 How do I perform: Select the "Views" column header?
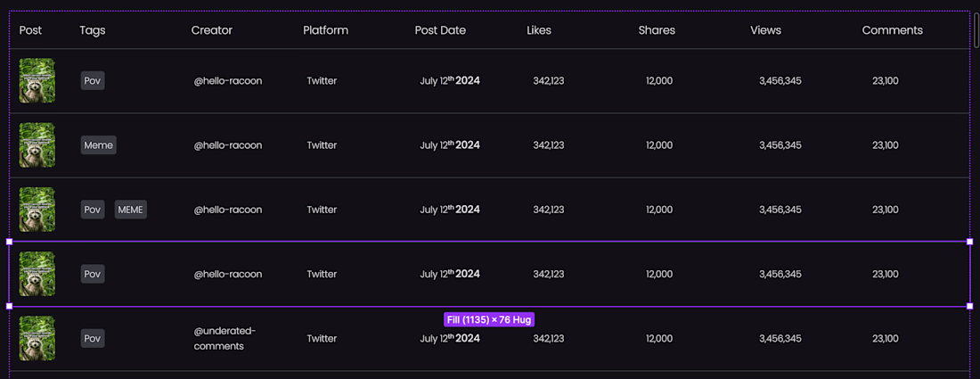pos(765,30)
